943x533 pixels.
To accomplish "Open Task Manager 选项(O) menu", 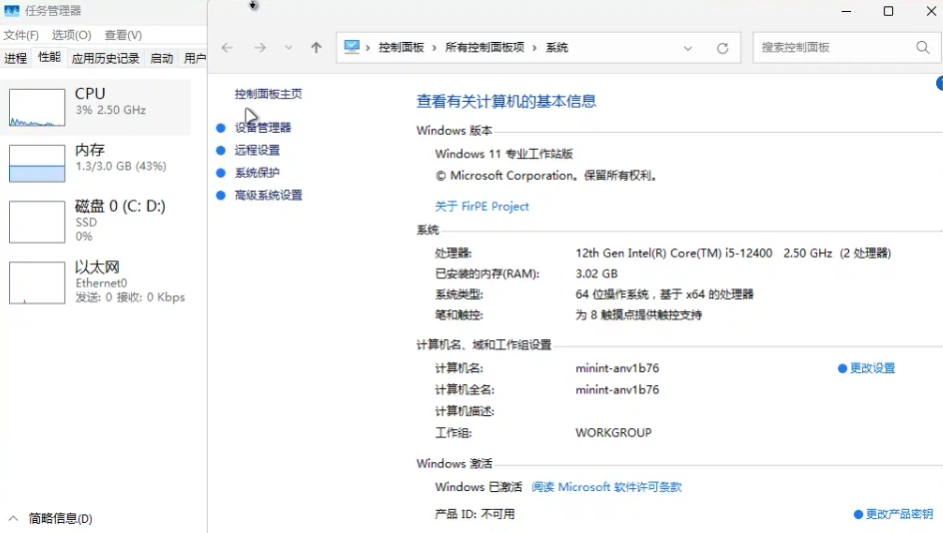I will [72, 35].
